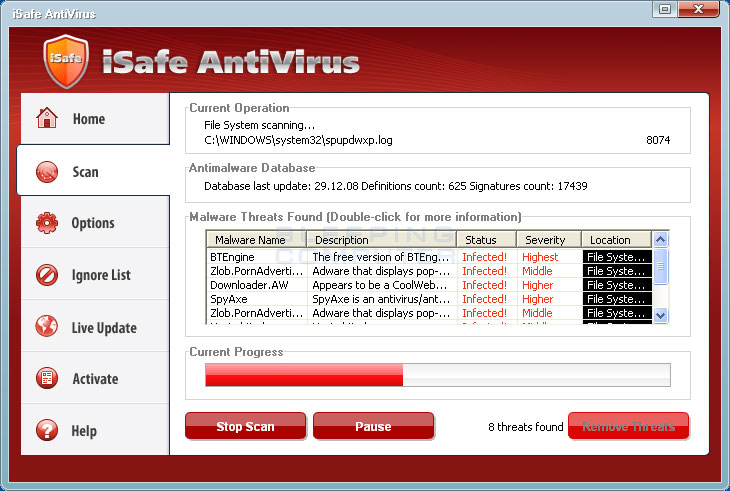Click the Ignore List prohibition icon
Image resolution: width=730 pixels, height=491 pixels.
pyautogui.click(x=47, y=275)
